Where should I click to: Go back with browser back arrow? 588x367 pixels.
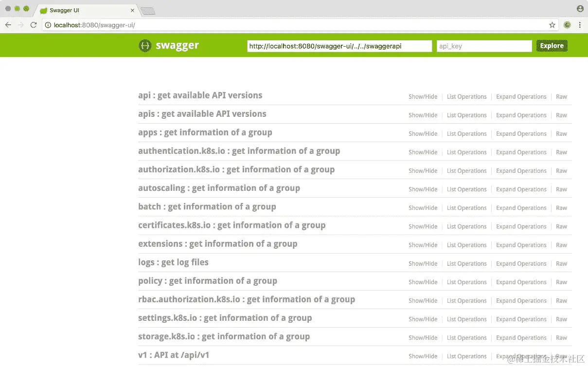tap(8, 25)
